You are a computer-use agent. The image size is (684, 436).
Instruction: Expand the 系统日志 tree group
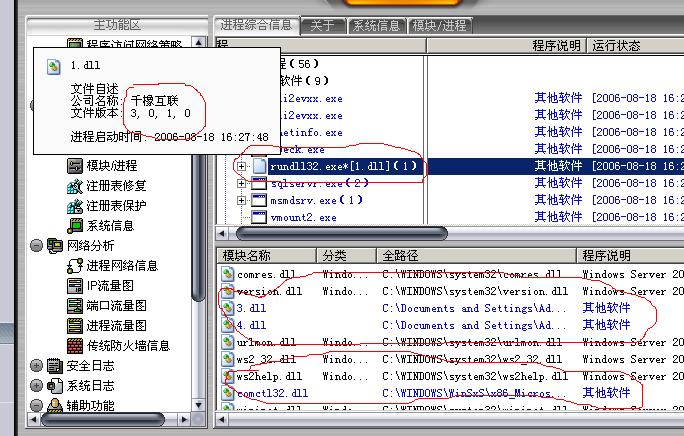click(x=37, y=386)
